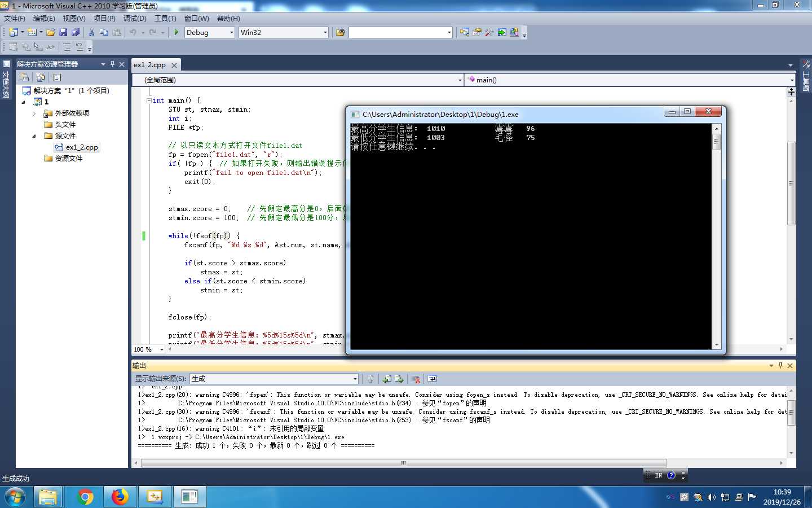The height and width of the screenshot is (508, 812).
Task: Click the New Project toolbar icon
Action: [14, 32]
